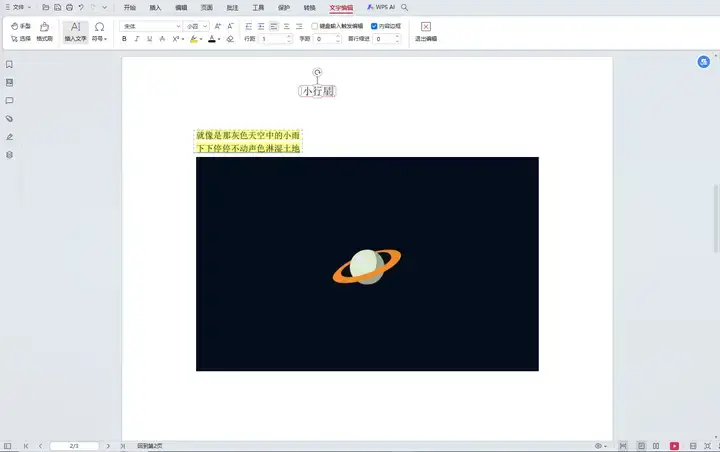
Task: Activate the Format Painter (格式刷)
Action: point(45,32)
